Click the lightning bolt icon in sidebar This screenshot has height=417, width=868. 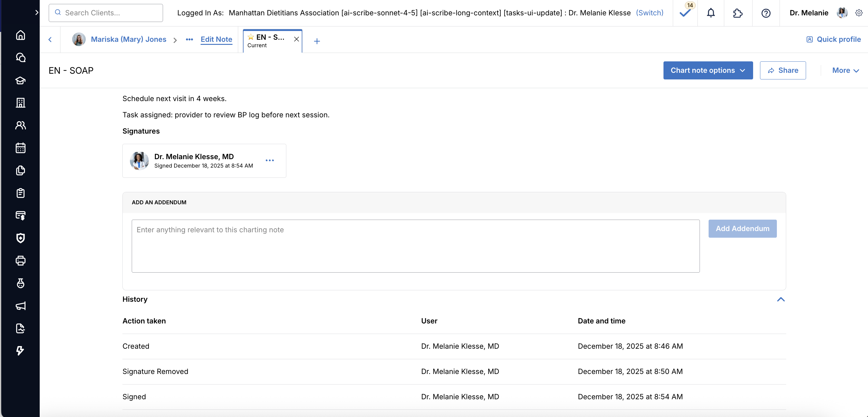(x=20, y=351)
